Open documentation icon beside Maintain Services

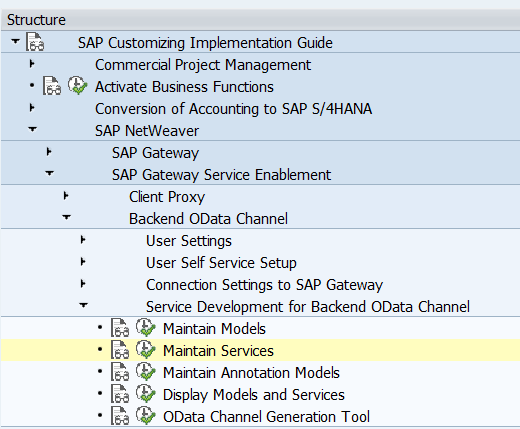tap(120, 350)
